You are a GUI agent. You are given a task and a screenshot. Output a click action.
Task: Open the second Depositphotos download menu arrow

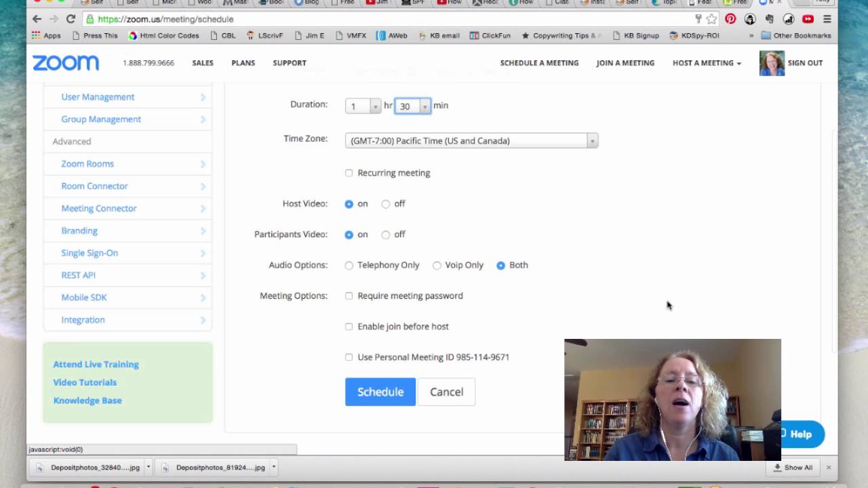(273, 467)
